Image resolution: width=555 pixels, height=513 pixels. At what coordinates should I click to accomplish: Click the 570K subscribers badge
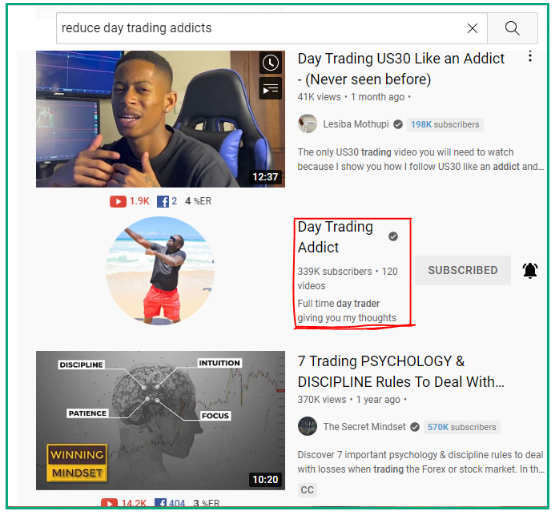coord(462,427)
